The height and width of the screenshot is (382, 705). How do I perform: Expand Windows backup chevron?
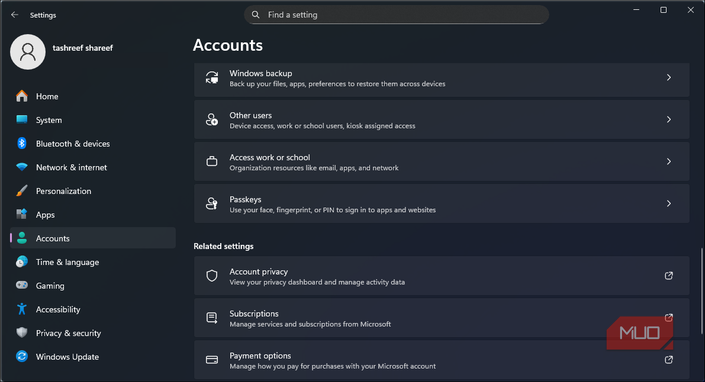point(669,78)
